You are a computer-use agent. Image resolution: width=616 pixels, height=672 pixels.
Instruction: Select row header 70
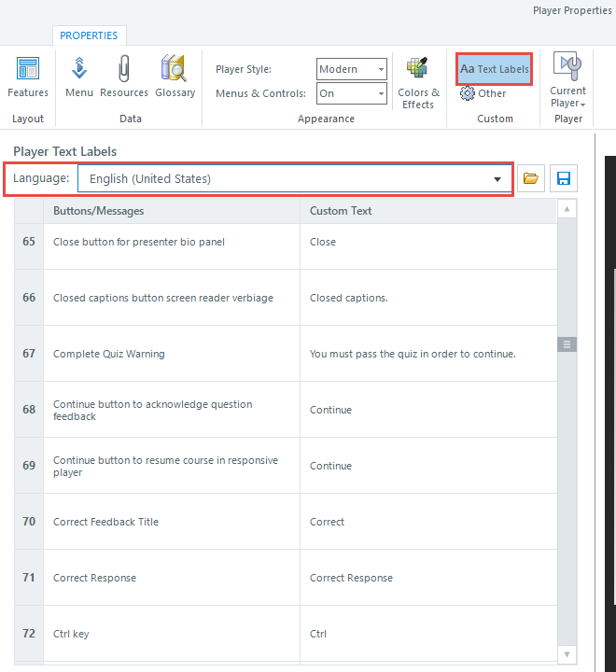click(x=29, y=522)
